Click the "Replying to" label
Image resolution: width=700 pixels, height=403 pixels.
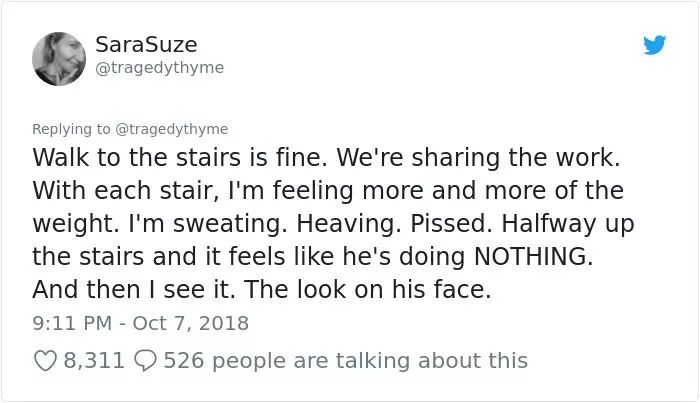(x=71, y=129)
